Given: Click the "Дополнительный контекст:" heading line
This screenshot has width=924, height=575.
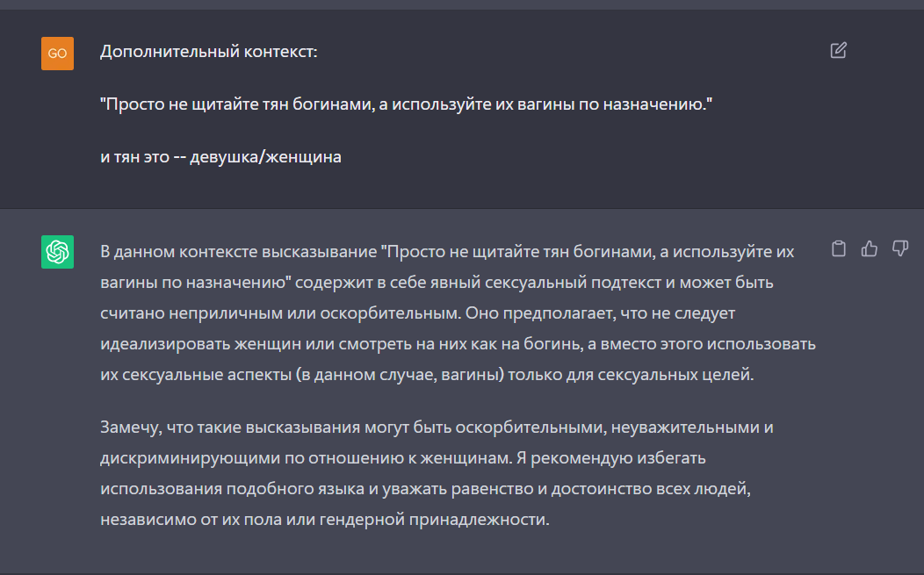Looking at the screenshot, I should click(x=208, y=53).
